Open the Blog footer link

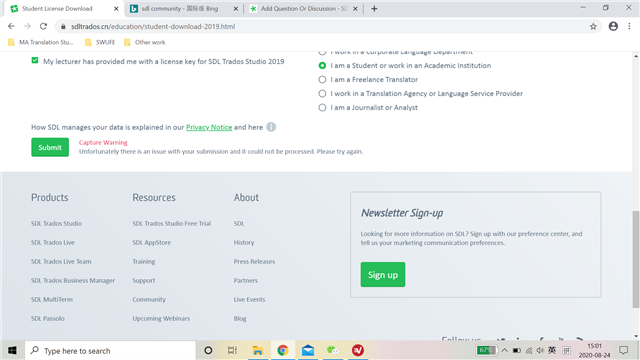coord(240,318)
